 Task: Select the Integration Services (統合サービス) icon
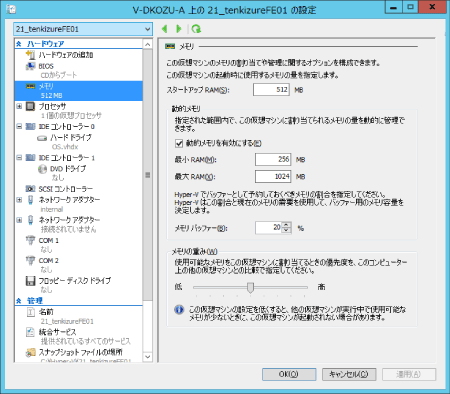pos(30,332)
